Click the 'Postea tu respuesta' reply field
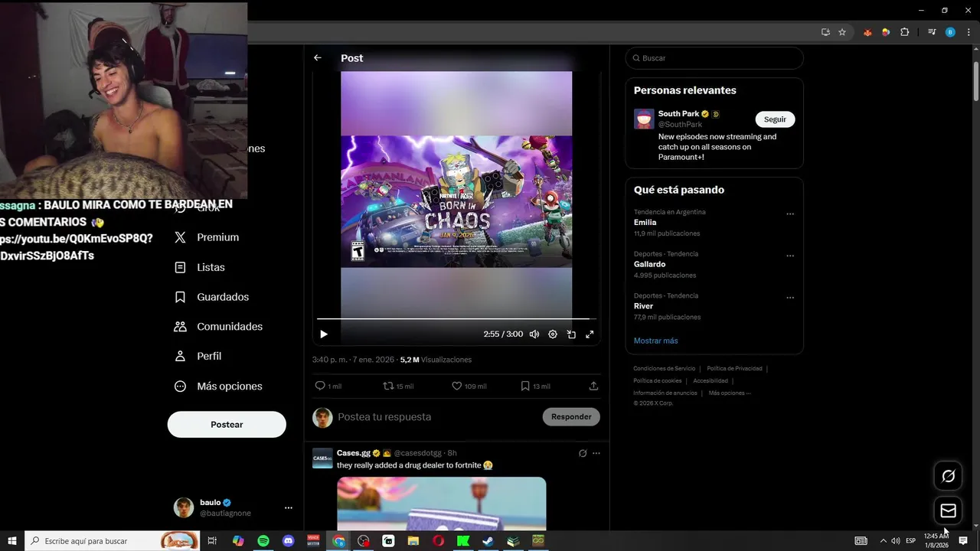 pyautogui.click(x=436, y=417)
